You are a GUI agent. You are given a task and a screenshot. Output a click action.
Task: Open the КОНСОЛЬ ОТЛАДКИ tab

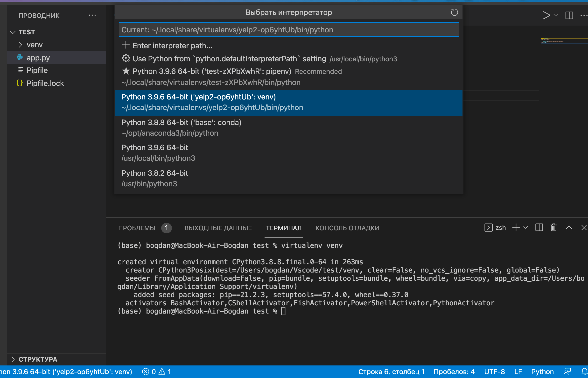[347, 228]
